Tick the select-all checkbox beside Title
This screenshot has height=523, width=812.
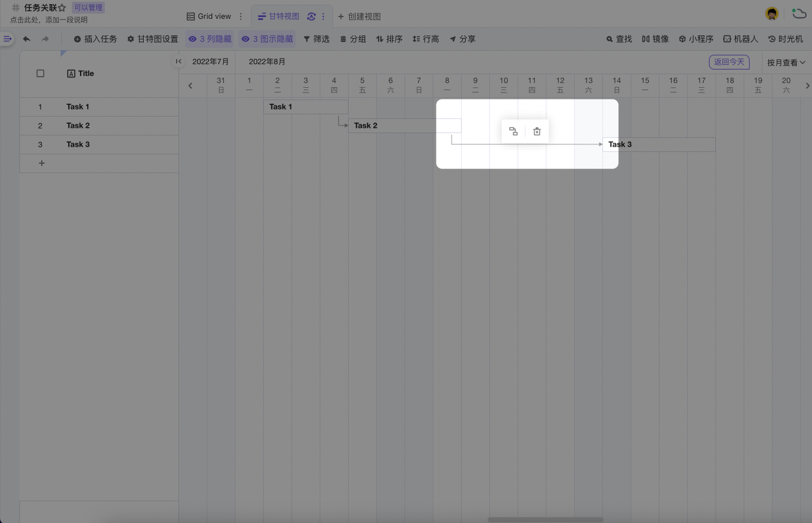tap(41, 74)
